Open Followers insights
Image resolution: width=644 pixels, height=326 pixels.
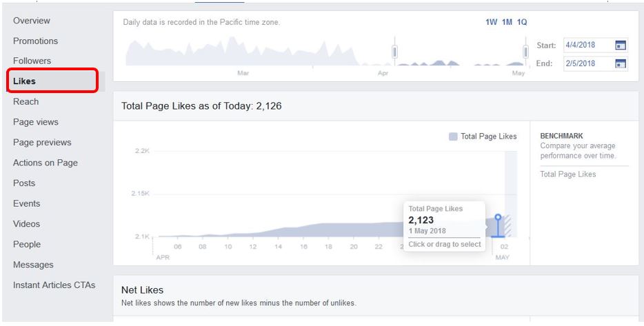click(32, 61)
